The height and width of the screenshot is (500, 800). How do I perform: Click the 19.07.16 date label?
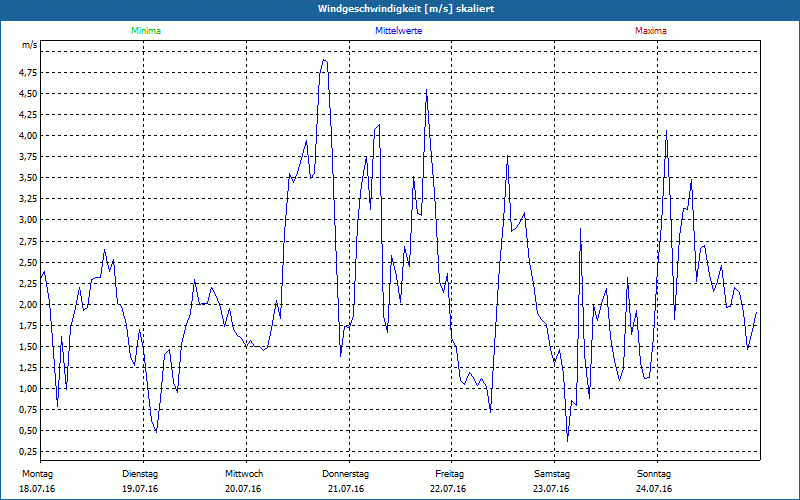[x=140, y=489]
